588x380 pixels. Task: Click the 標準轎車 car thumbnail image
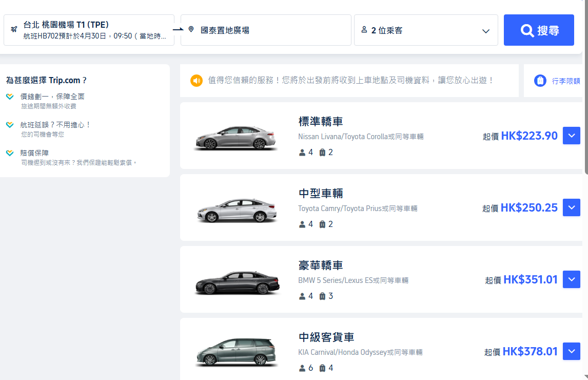click(x=237, y=137)
